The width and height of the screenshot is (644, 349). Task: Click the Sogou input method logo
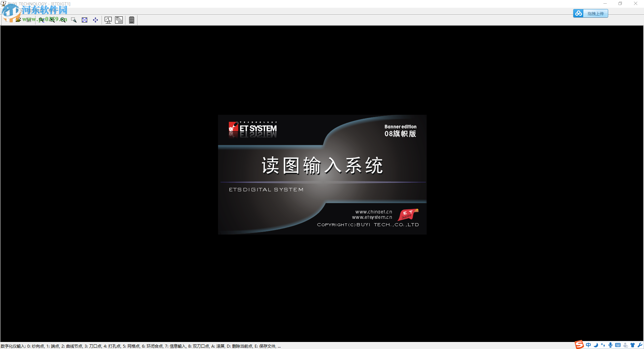coord(579,345)
